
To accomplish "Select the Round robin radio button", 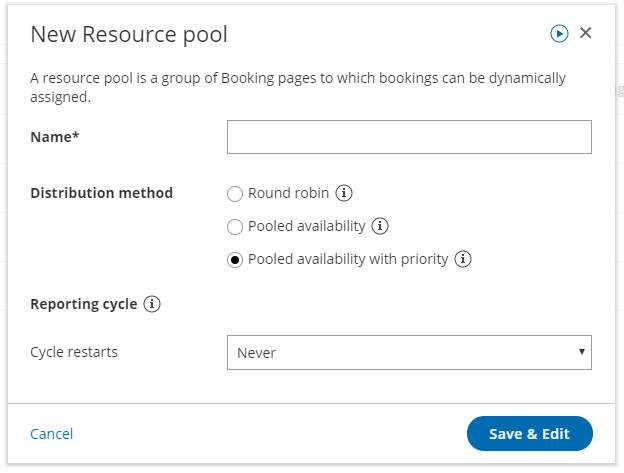I will (x=235, y=193).
